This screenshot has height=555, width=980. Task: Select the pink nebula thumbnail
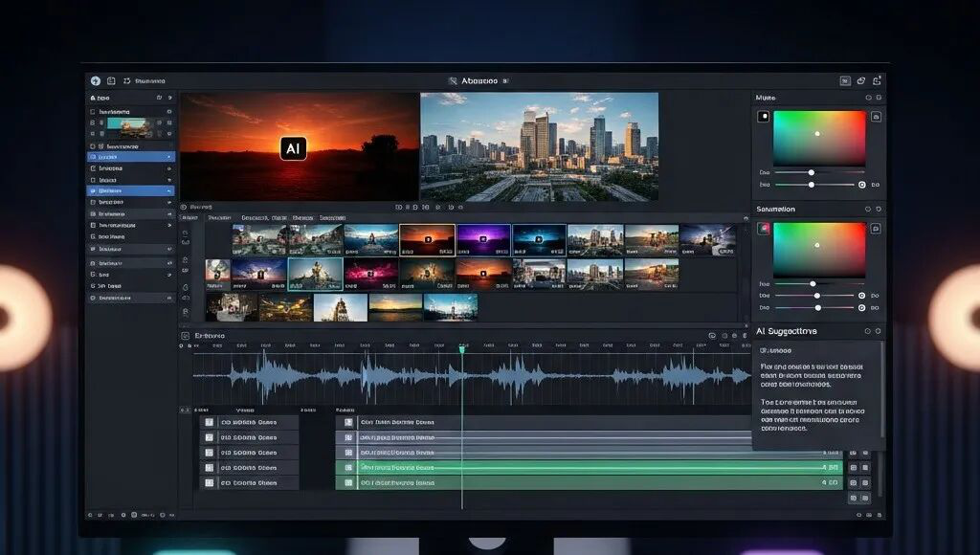[x=371, y=275]
